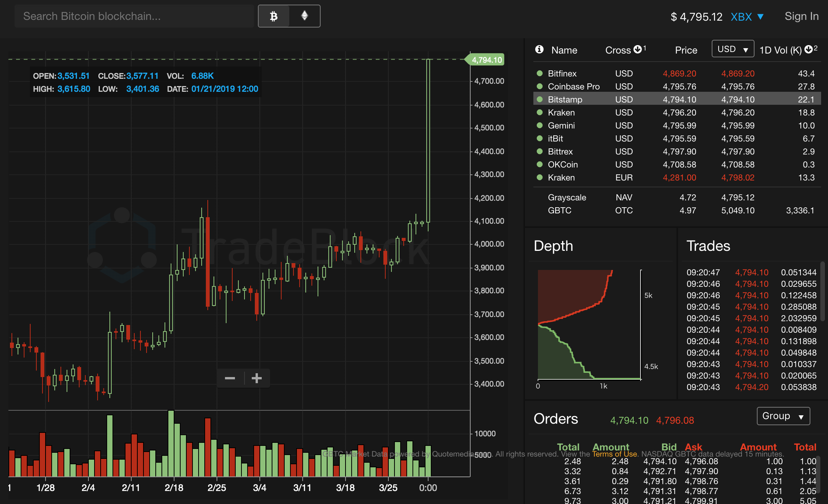Toggle the Coinbase Pro green status dot

coord(540,86)
